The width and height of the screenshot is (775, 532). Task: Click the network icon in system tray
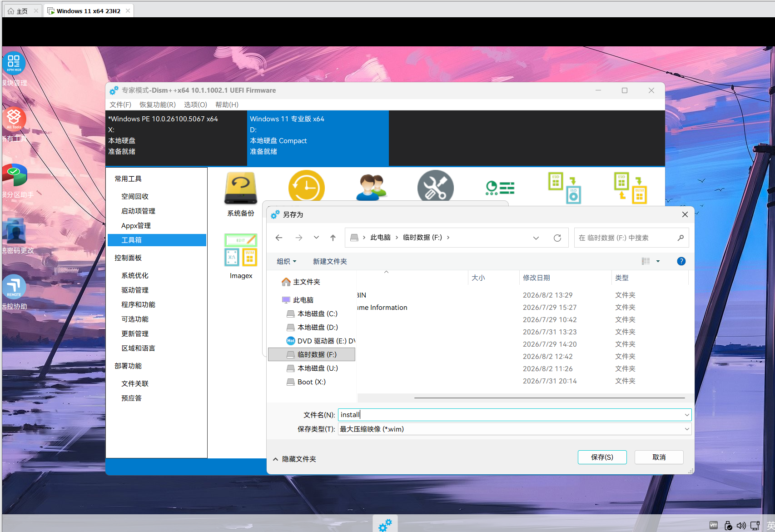(x=755, y=526)
